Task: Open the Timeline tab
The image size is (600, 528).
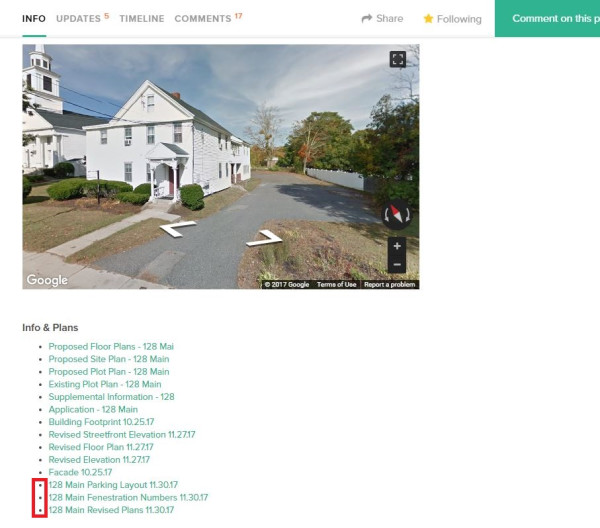Action: pyautogui.click(x=142, y=19)
